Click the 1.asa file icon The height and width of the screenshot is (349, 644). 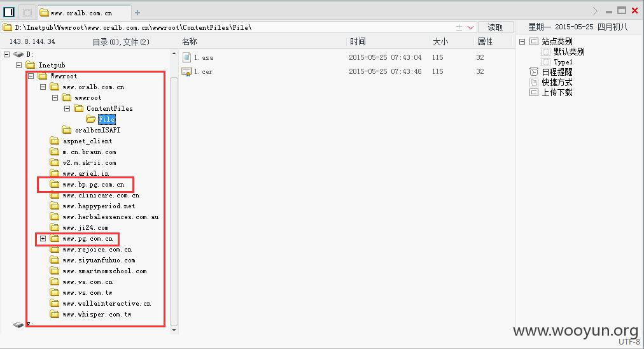tap(186, 57)
